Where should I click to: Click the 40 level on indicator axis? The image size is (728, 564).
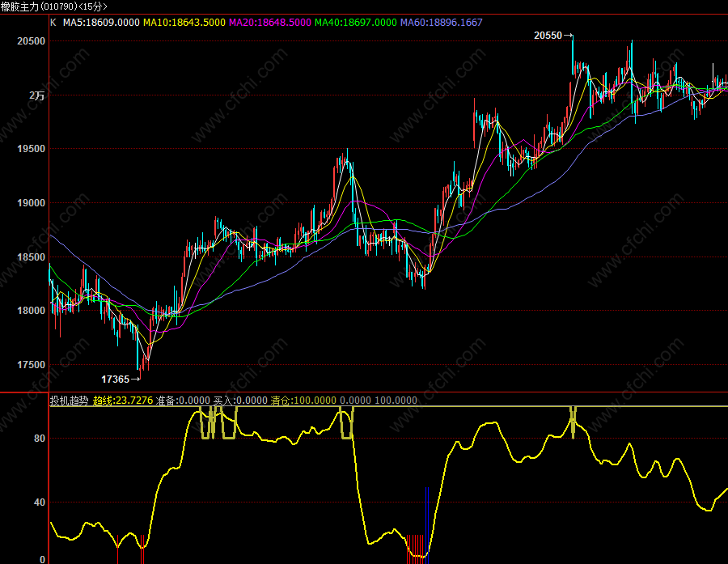pyautogui.click(x=40, y=503)
